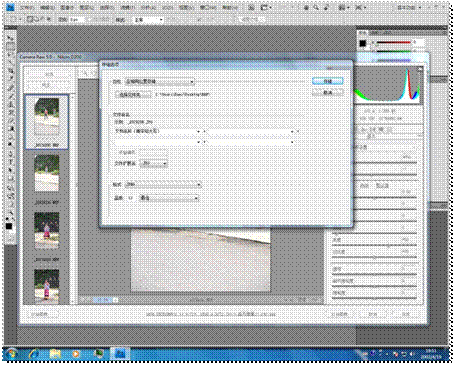Open the first menu in Photoshop menu bar

point(27,7)
